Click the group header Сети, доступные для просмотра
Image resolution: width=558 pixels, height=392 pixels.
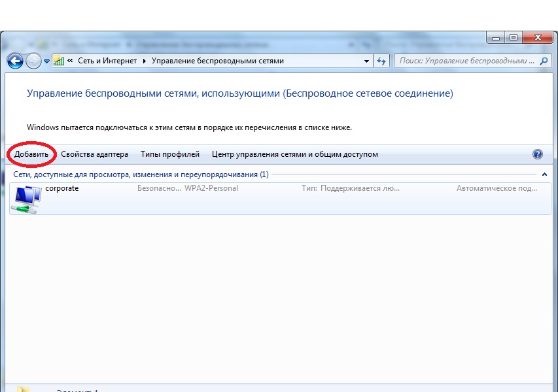(141, 174)
